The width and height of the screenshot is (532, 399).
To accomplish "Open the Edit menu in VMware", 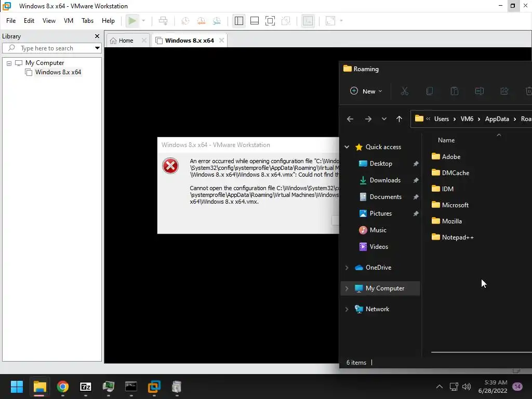I will (29, 21).
